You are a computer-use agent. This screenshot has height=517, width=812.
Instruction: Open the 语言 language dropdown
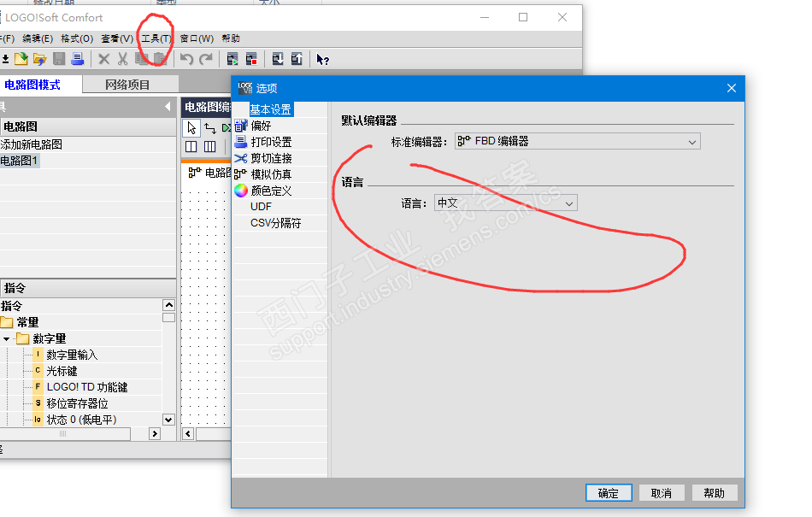[x=505, y=203]
